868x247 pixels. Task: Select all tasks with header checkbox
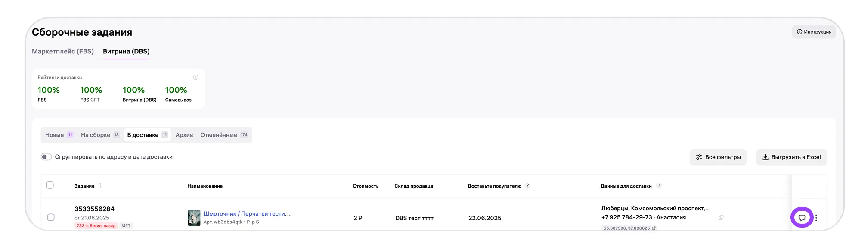point(50,185)
